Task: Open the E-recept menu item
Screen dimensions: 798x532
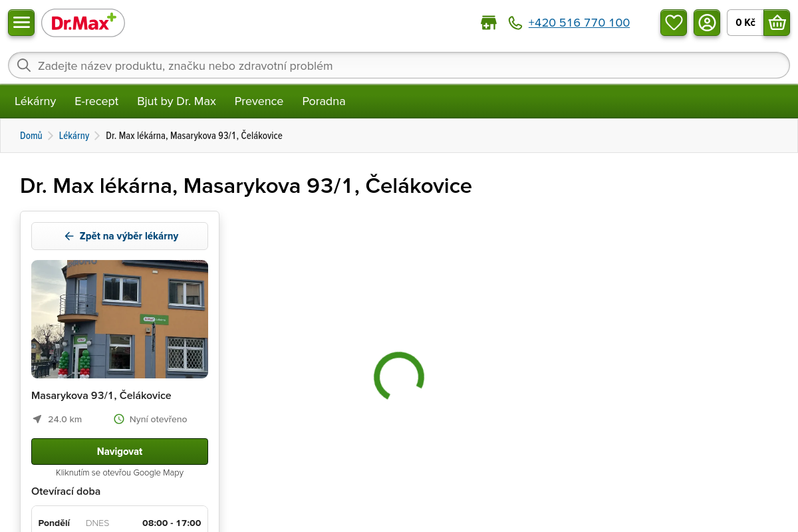Action: point(96,101)
